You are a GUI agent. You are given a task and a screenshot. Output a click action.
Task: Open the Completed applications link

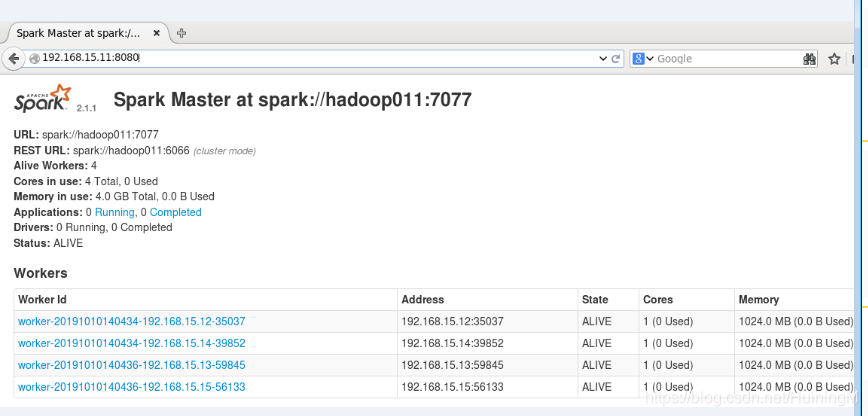click(175, 212)
